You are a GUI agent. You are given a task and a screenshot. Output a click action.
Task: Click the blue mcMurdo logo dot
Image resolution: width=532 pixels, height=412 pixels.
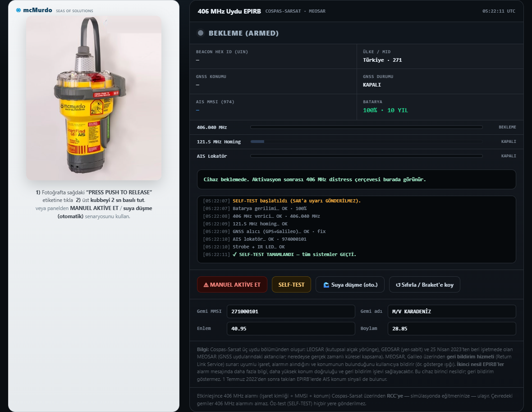click(18, 10)
